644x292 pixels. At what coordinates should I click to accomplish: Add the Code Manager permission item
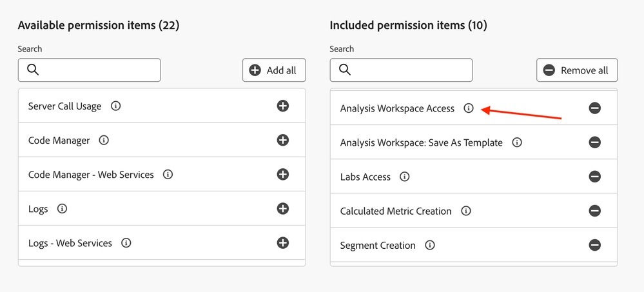click(282, 140)
